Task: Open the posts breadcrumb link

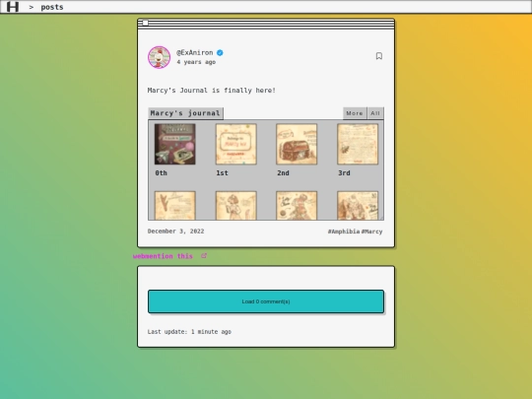Action: pos(52,7)
